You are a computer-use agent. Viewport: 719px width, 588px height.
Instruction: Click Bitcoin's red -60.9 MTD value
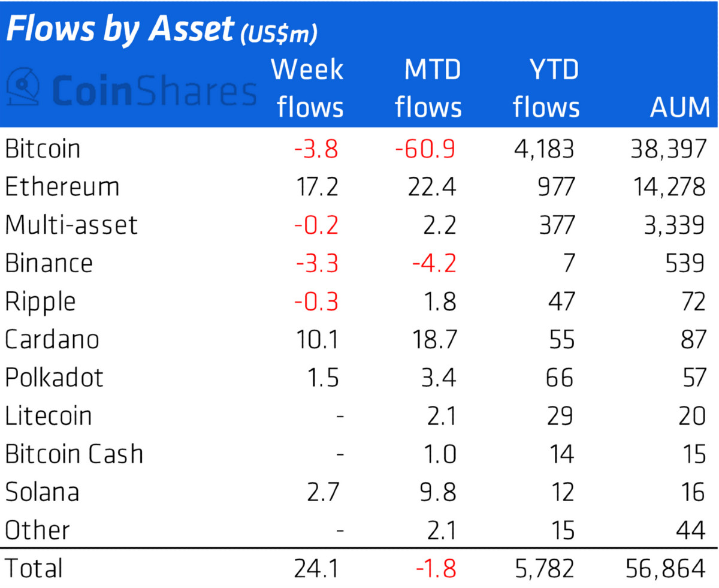[x=425, y=149]
